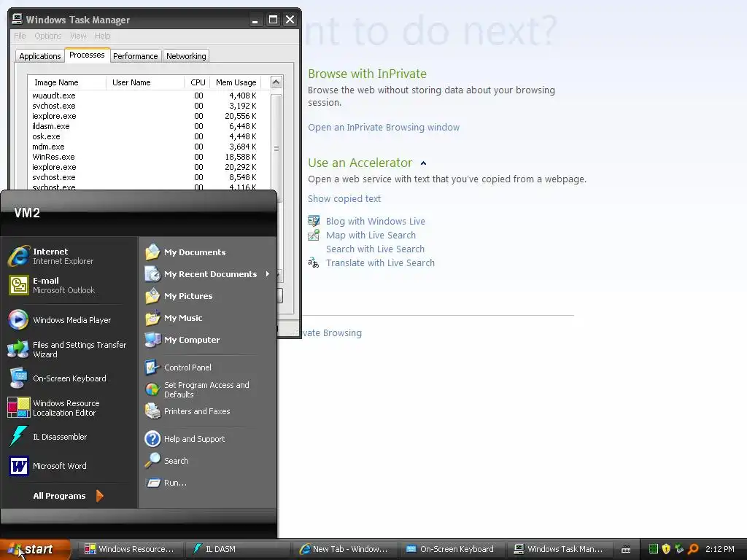Image resolution: width=747 pixels, height=560 pixels.
Task: Click the process list scrollbar thumb
Action: [x=276, y=147]
